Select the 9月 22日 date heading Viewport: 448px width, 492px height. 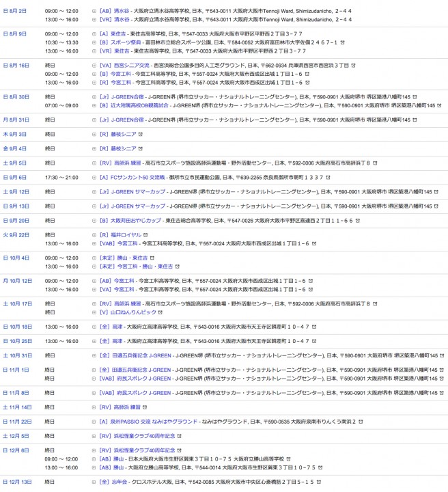click(16, 235)
